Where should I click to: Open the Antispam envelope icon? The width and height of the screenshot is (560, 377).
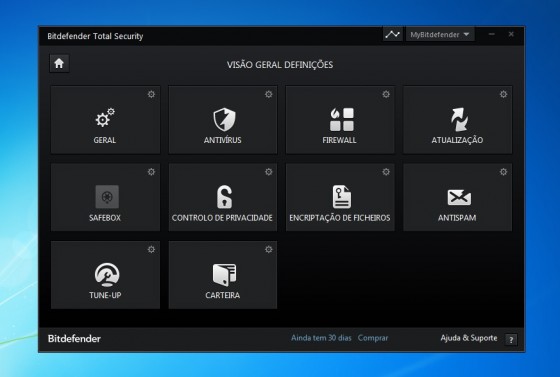coord(459,197)
